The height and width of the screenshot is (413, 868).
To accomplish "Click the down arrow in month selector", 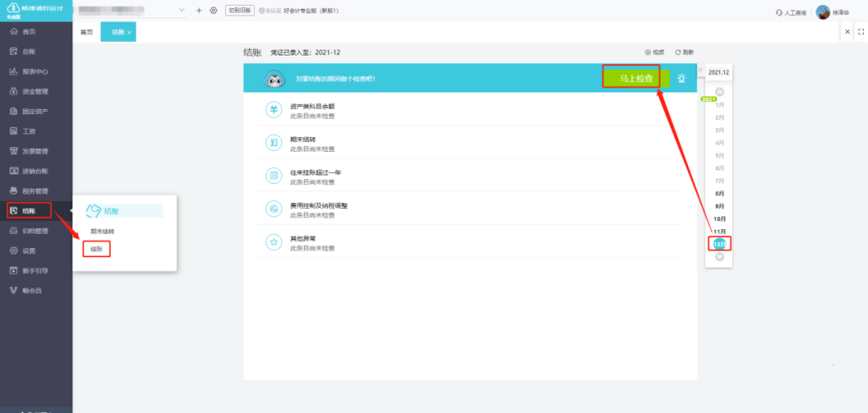I will tap(719, 256).
